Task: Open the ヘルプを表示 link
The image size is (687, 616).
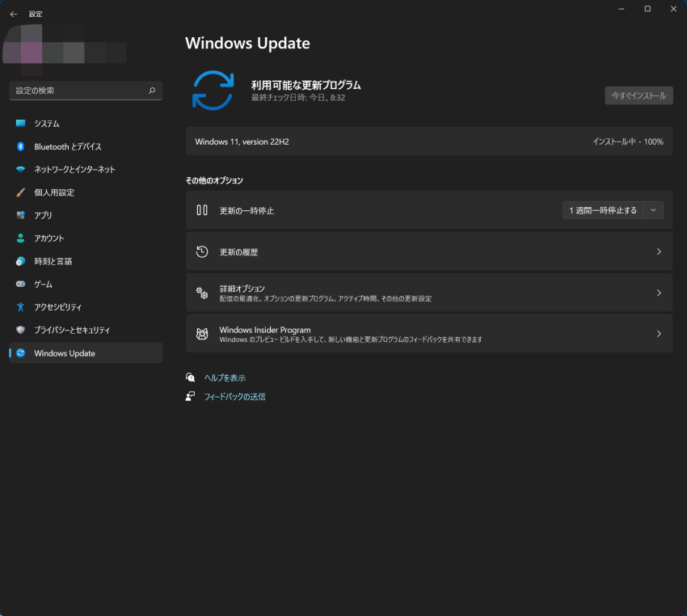Action: [x=225, y=378]
